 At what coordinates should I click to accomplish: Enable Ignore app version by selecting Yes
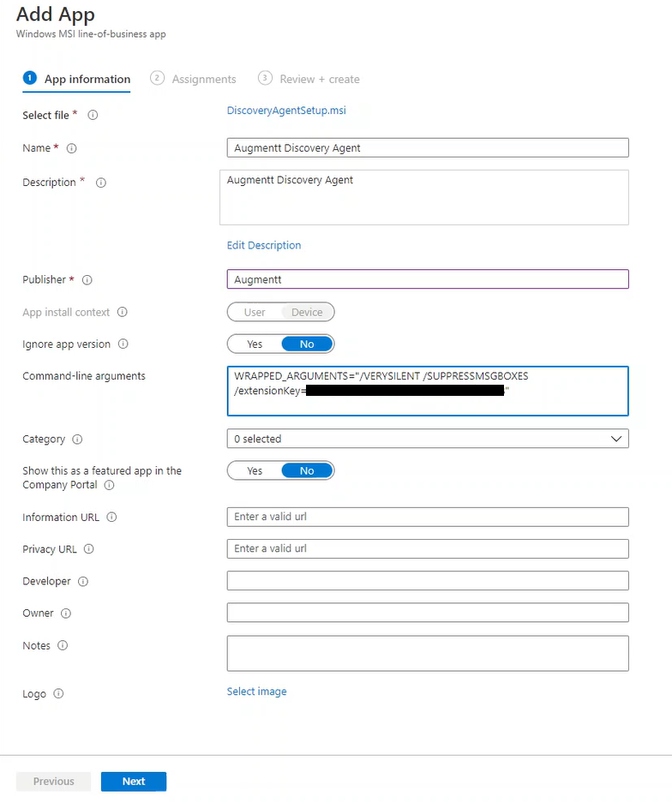[x=254, y=344]
